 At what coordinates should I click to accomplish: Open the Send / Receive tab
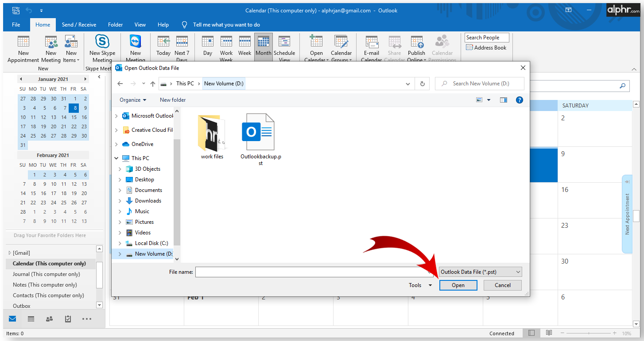[x=79, y=25]
